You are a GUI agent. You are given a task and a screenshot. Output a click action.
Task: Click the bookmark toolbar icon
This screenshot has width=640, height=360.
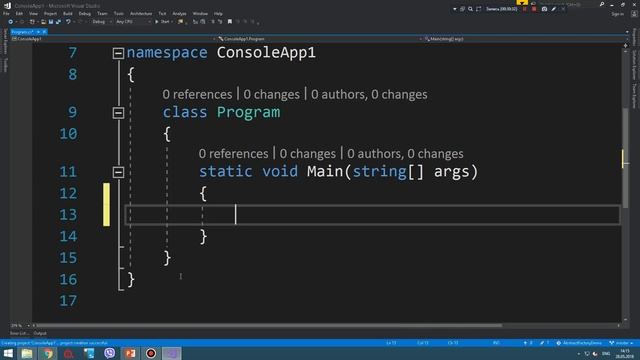pos(230,22)
